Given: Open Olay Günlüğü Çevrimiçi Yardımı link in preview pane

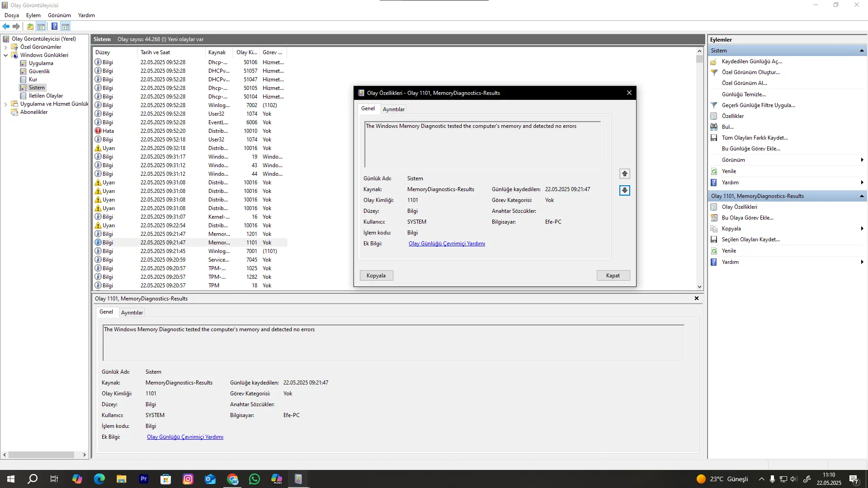Looking at the screenshot, I should 185,437.
